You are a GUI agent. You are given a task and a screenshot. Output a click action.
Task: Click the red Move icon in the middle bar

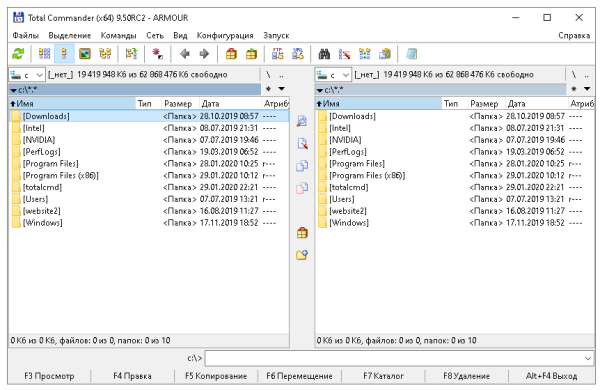302,188
